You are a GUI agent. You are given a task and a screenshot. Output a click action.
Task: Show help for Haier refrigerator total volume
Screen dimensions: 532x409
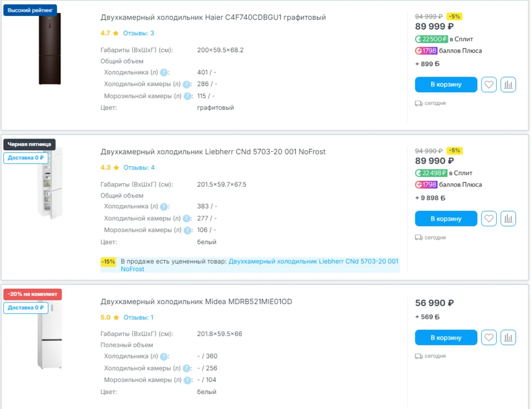(164, 73)
